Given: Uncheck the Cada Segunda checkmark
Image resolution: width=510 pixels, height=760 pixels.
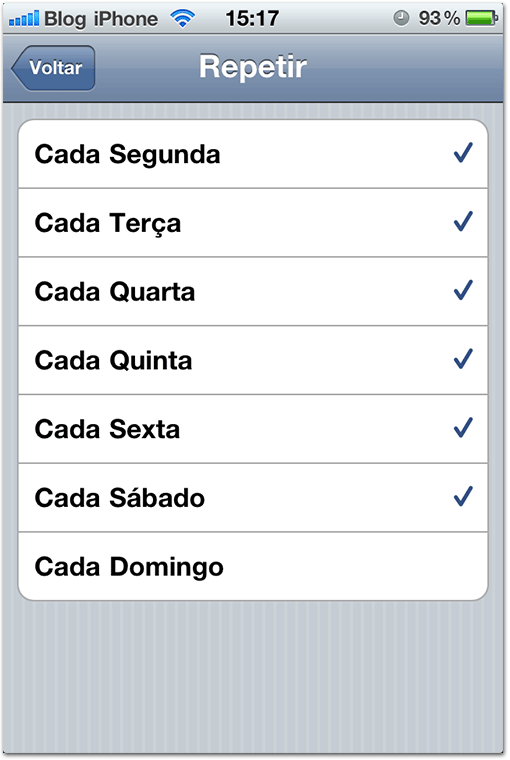Looking at the screenshot, I should (463, 153).
